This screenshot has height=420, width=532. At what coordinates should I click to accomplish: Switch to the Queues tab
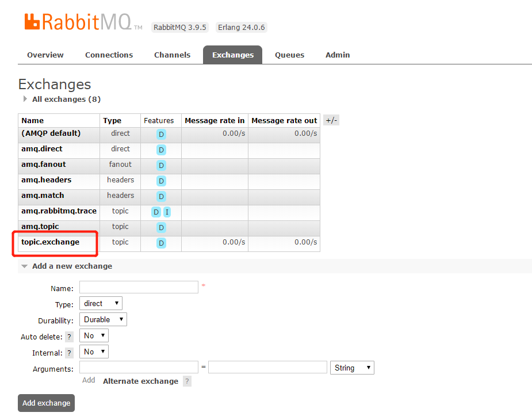pyautogui.click(x=289, y=55)
